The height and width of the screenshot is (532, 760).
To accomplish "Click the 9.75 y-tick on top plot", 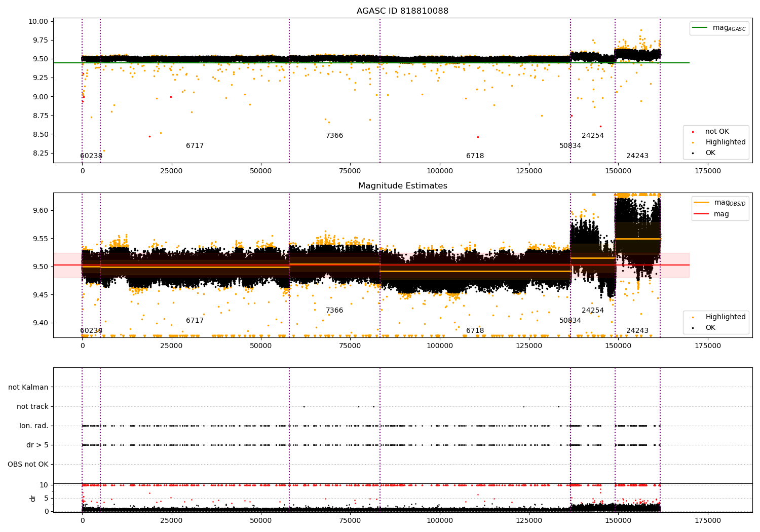I will click(x=40, y=40).
